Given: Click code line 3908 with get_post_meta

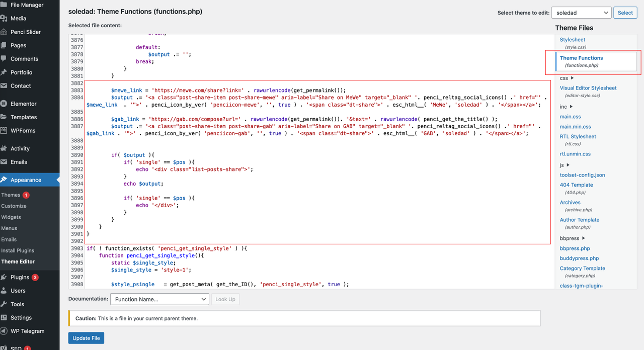Looking at the screenshot, I should pos(230,285).
